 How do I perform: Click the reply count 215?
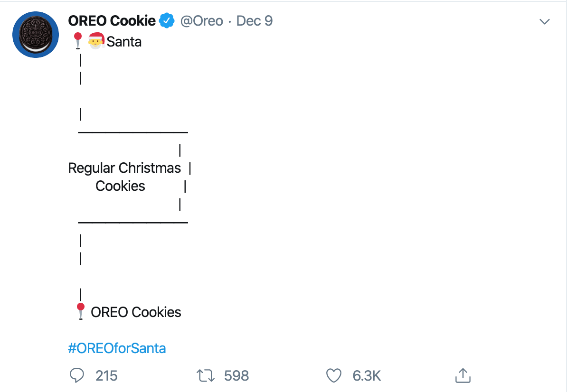pos(106,375)
